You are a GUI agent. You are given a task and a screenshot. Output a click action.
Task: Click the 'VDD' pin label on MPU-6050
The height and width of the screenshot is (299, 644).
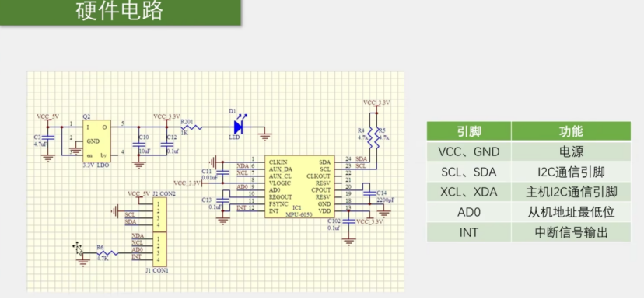tap(324, 210)
